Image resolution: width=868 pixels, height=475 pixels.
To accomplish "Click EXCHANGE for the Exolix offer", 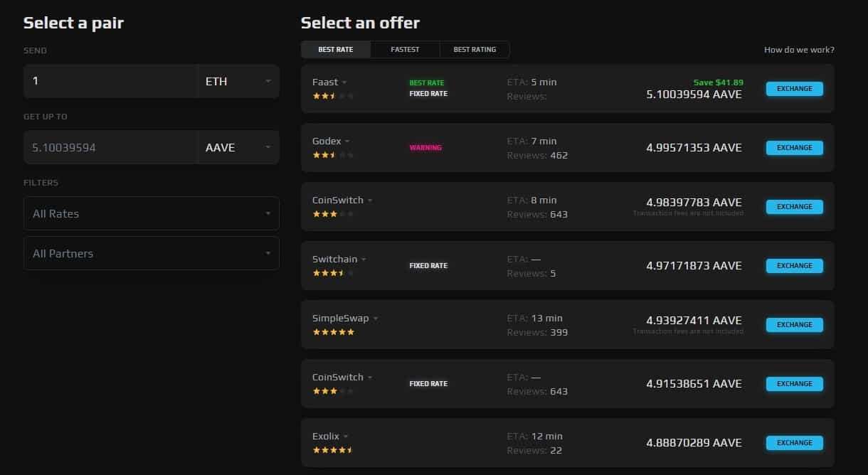I will [794, 443].
